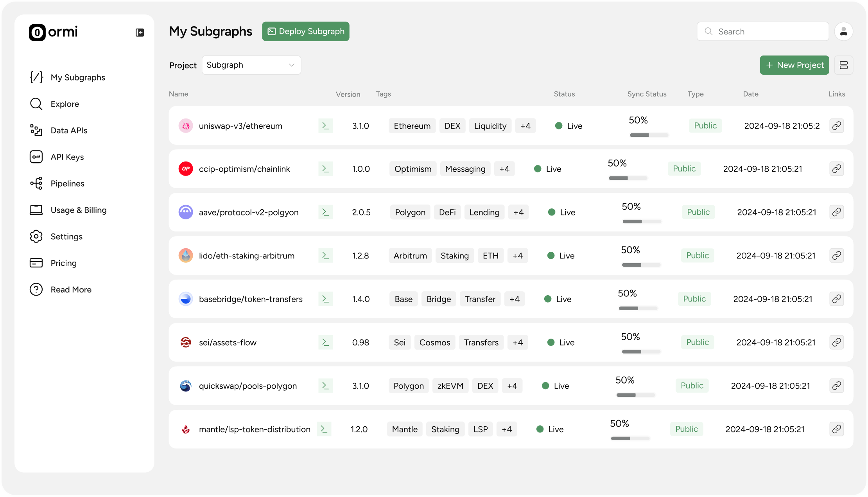Collapse the sidebar with the panel icon
The width and height of the screenshot is (868, 497).
pyautogui.click(x=140, y=32)
